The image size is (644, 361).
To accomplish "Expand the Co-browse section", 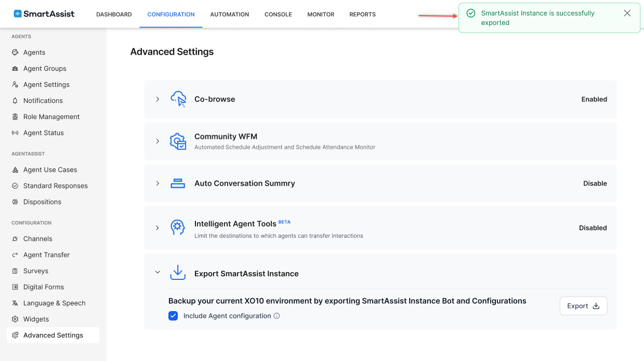I will point(157,99).
